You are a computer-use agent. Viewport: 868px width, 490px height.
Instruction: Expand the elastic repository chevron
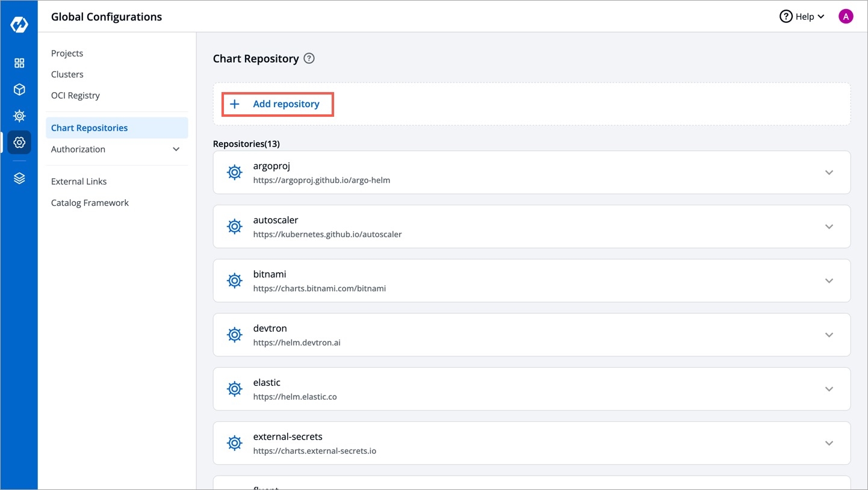(829, 389)
